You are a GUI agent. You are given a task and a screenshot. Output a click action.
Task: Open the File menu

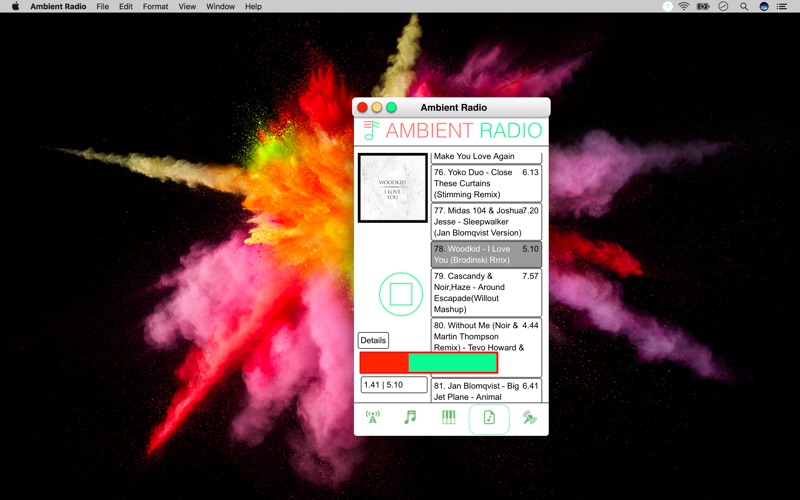click(103, 6)
